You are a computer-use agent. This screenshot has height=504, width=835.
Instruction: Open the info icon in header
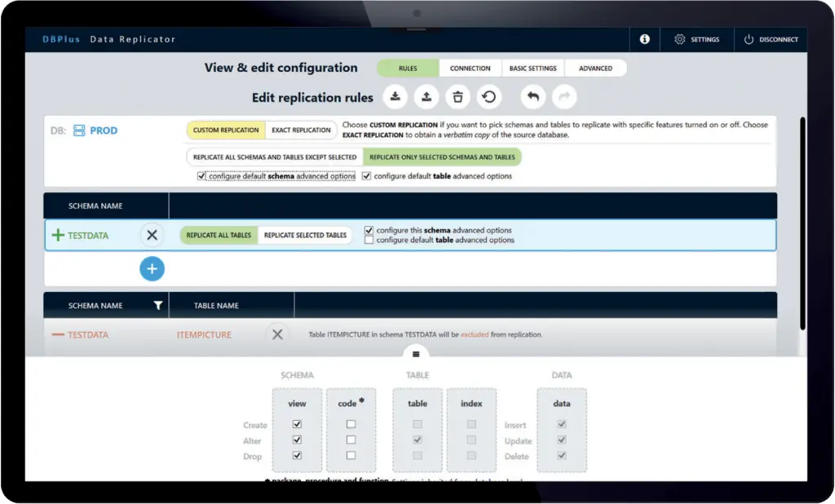coord(644,39)
